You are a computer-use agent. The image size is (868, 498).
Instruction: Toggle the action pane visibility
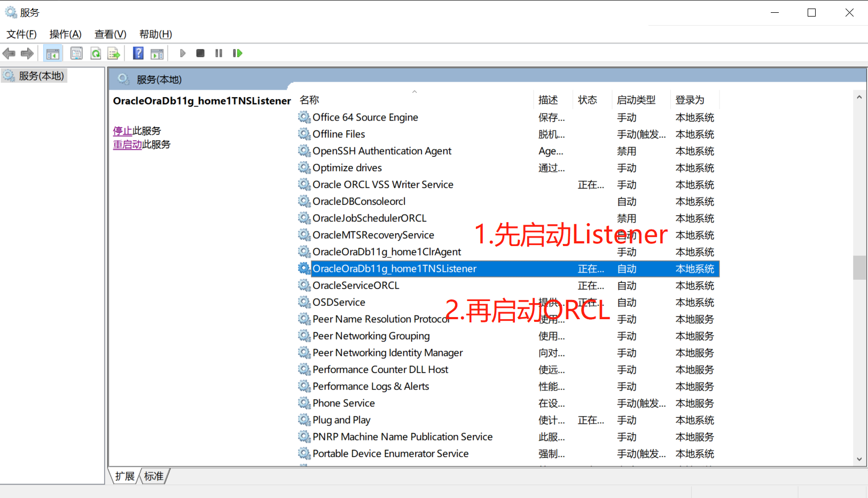click(x=157, y=53)
